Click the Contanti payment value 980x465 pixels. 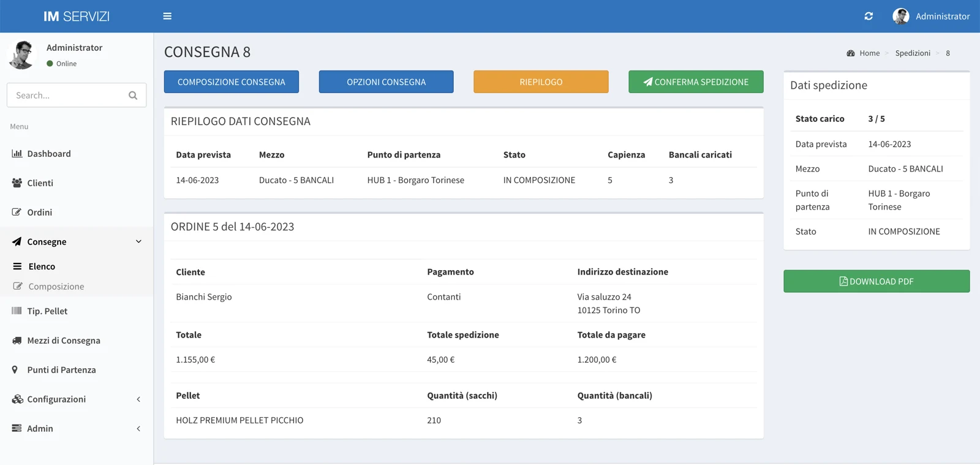[x=444, y=297]
